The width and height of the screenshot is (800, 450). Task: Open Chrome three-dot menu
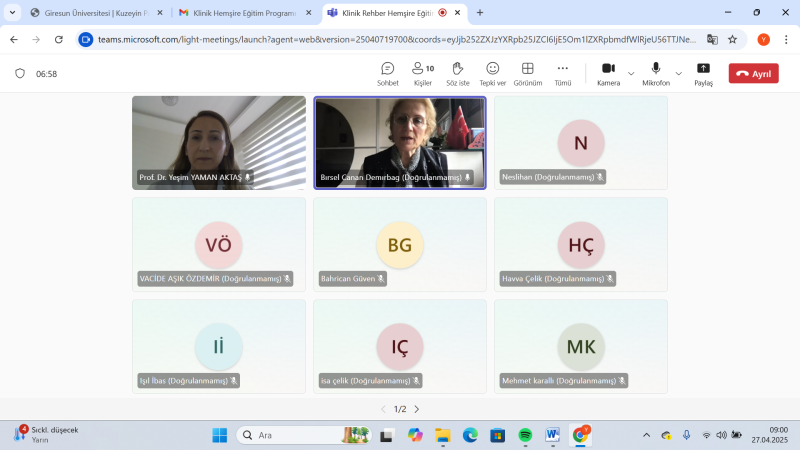pyautogui.click(x=786, y=39)
